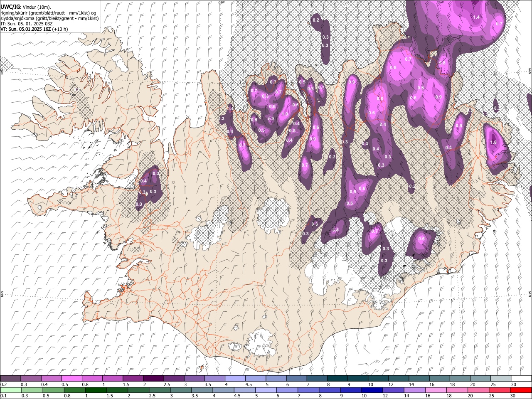Click the '15W' longitude label

(x=440, y=2)
